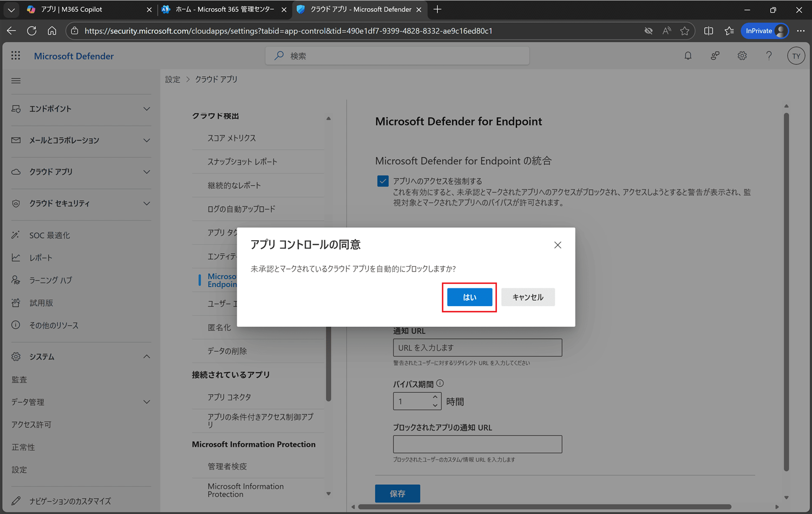Image resolution: width=812 pixels, height=514 pixels.
Task: Open スナップショット レポート settings item
Action: [242, 162]
